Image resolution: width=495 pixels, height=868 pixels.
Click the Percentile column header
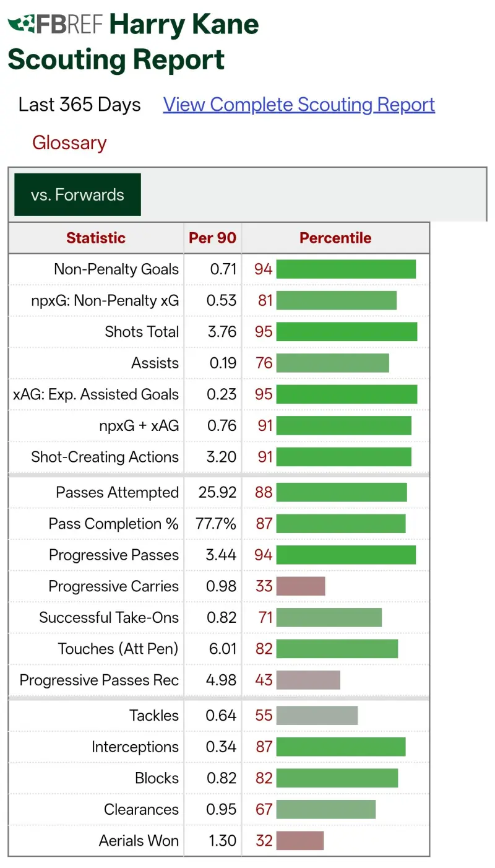coord(335,238)
